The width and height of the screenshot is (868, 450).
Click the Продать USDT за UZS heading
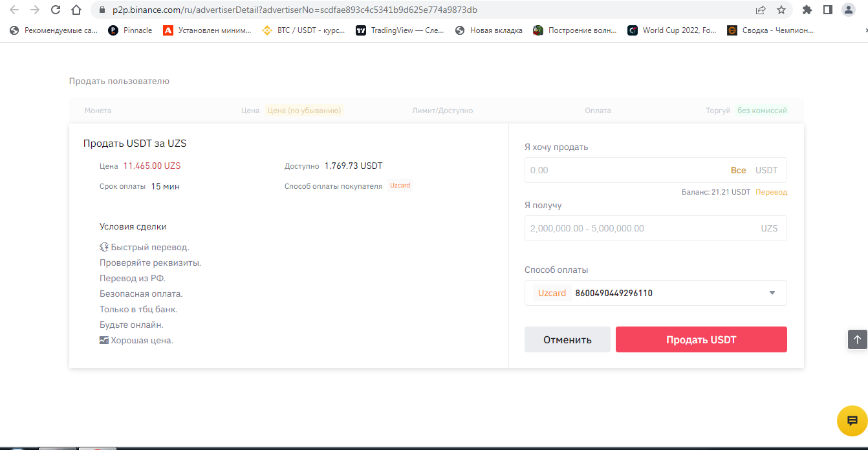[x=135, y=144]
